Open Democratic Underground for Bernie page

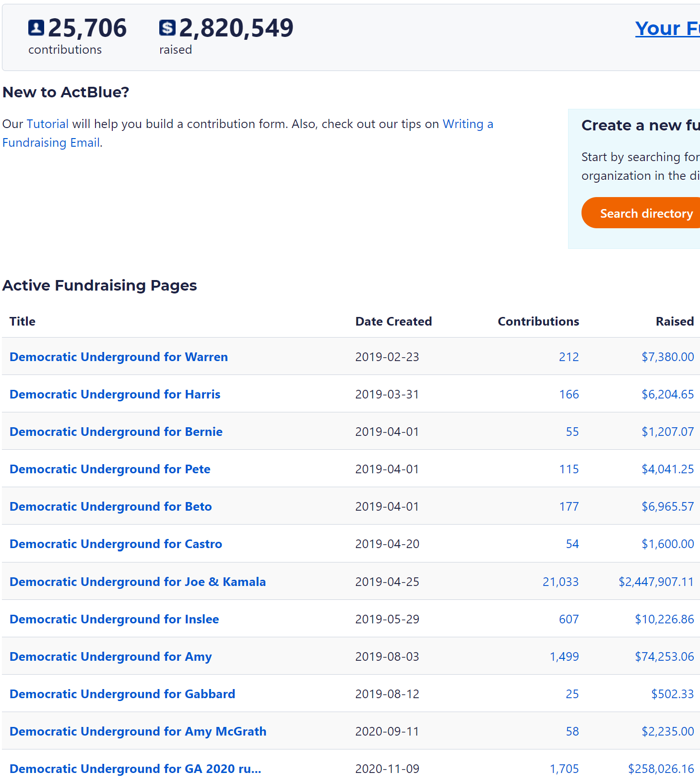coord(116,432)
